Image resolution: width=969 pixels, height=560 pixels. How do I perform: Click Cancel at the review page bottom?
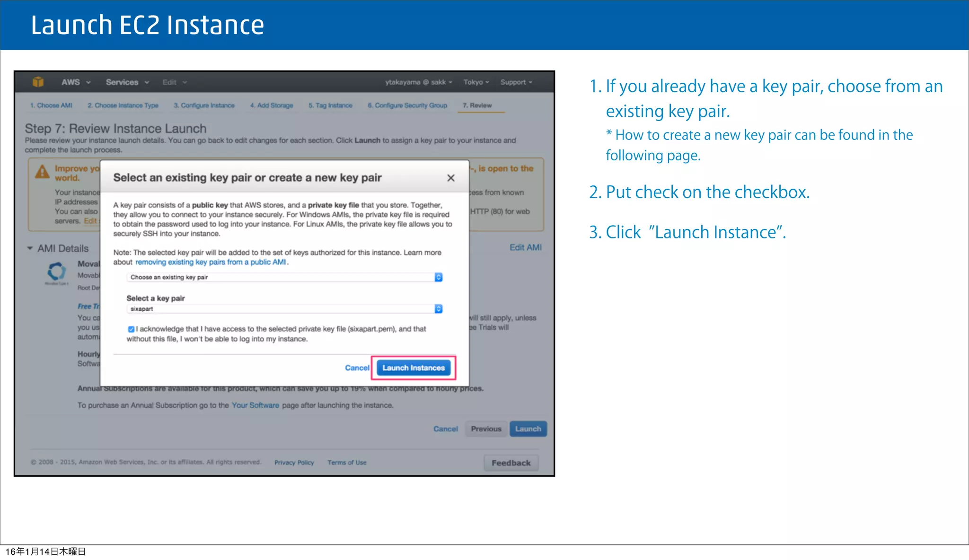click(x=446, y=429)
